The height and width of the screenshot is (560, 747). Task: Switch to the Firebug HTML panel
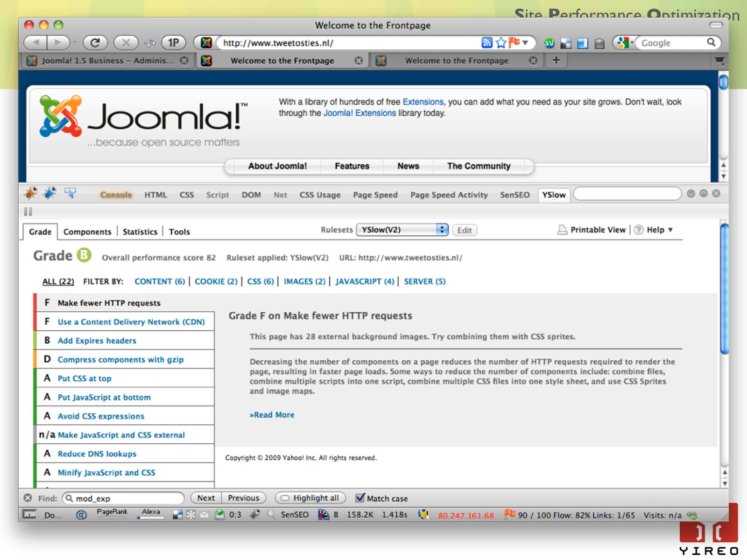tap(155, 195)
